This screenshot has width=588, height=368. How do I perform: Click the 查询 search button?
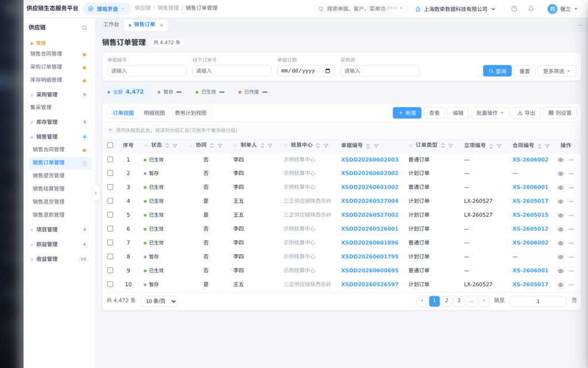497,71
